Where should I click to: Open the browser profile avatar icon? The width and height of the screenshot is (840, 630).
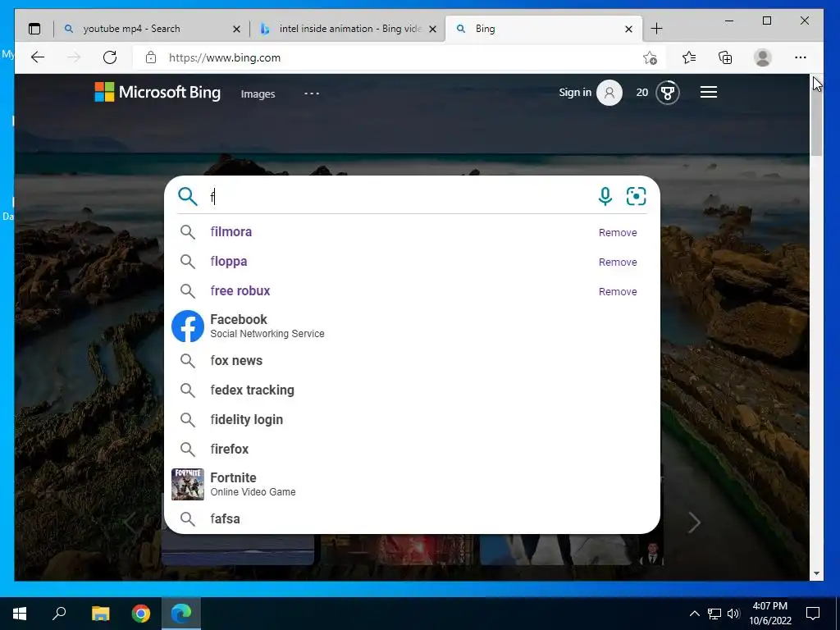pyautogui.click(x=762, y=57)
